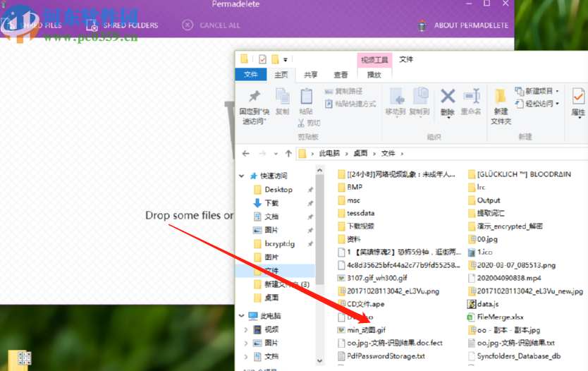
Task: Click Paste Shortcut (粘贴快捷方式)
Action: 350,104
